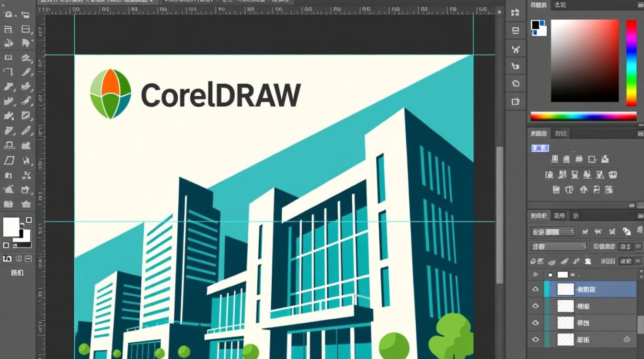The height and width of the screenshot is (359, 644).
Task: Click the badge icon on the bottom layer row
Action: [x=627, y=339]
